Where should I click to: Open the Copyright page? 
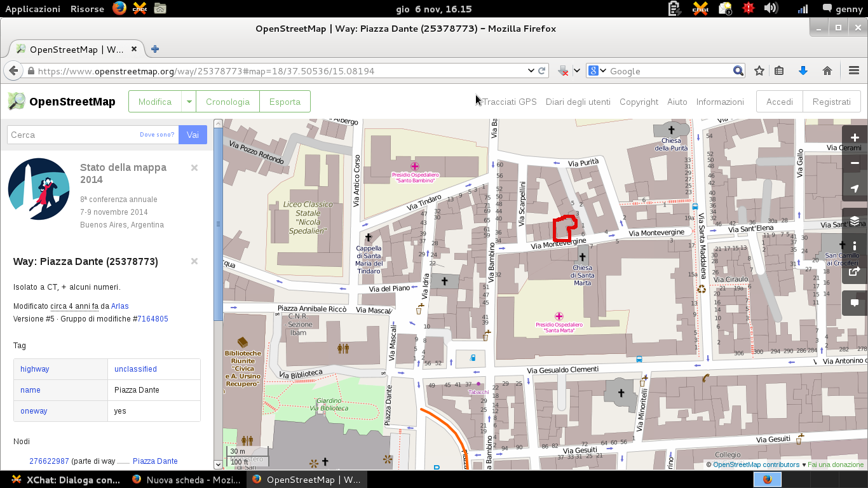[x=639, y=102]
